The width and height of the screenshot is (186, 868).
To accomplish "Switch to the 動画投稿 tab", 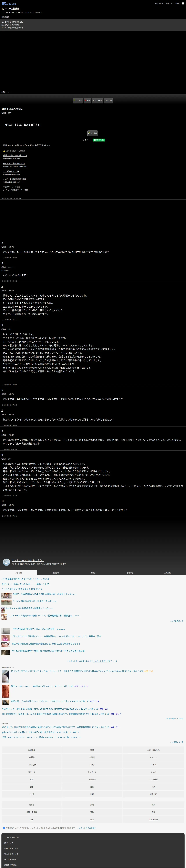I will coord(56,573).
